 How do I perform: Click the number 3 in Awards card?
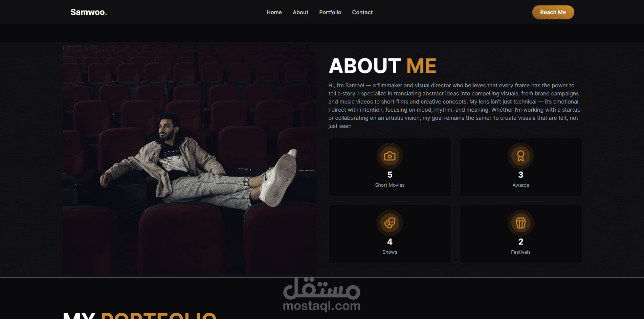coord(520,175)
